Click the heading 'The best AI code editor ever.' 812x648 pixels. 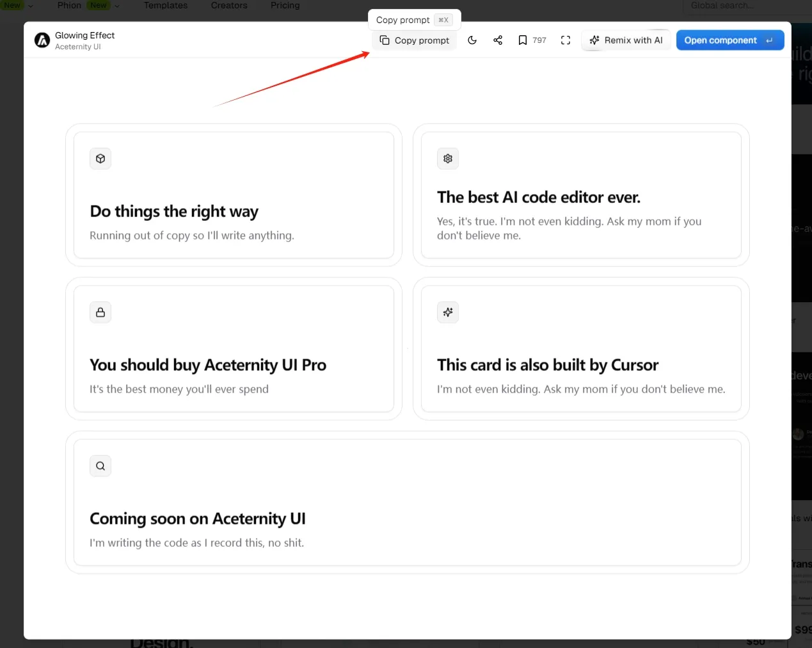(539, 197)
